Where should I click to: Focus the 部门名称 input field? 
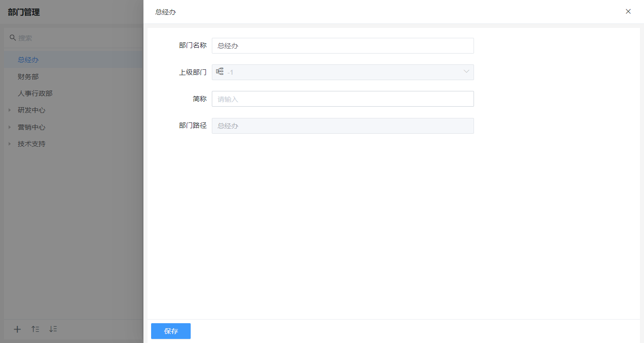[343, 46]
